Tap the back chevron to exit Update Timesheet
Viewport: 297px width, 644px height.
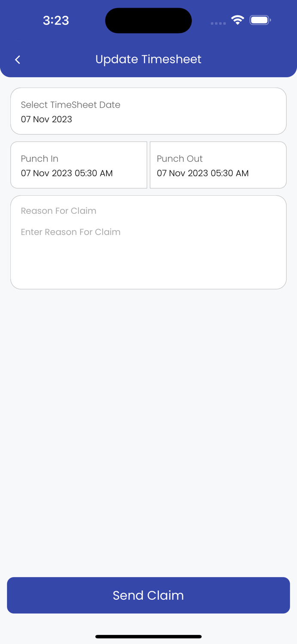coord(18,59)
